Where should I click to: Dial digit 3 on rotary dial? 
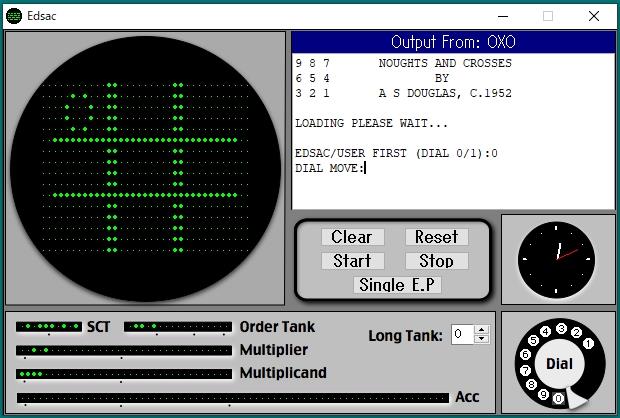(x=561, y=328)
